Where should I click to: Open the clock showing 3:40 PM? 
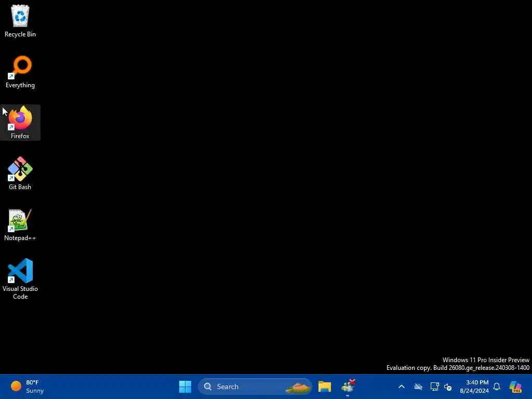[474, 387]
